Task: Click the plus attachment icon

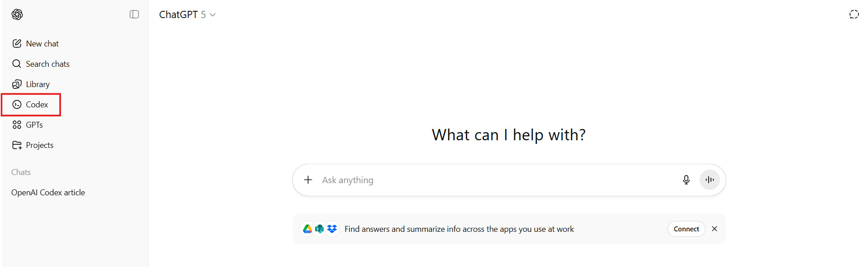Action: coord(308,180)
